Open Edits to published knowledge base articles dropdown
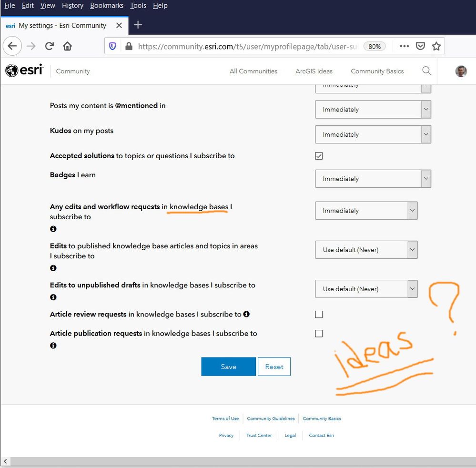The width and height of the screenshot is (476, 468). click(366, 250)
